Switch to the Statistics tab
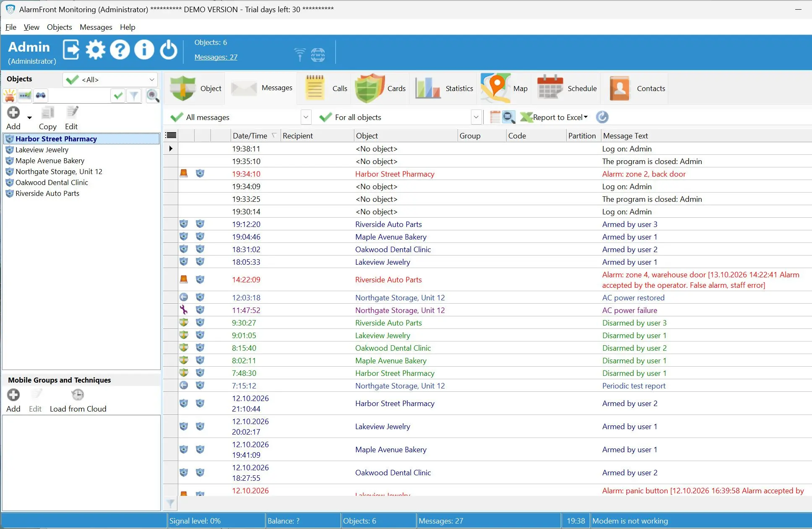 [x=444, y=88]
